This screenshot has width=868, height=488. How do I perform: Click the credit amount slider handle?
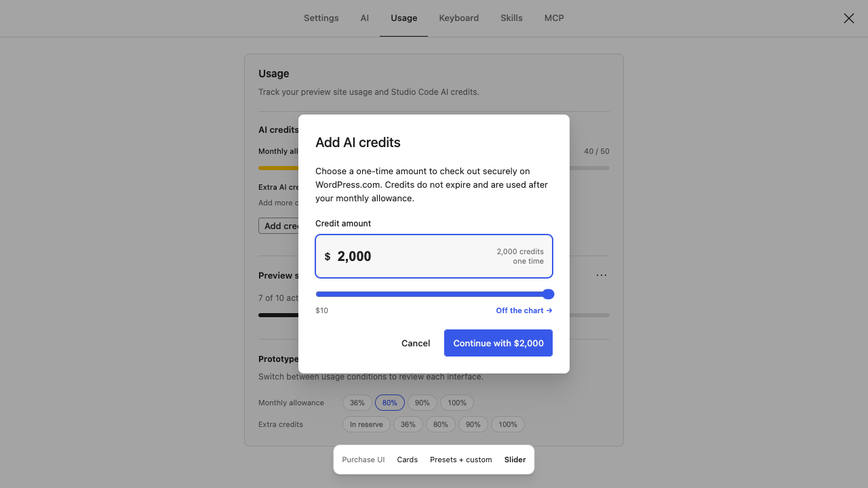pyautogui.click(x=549, y=294)
